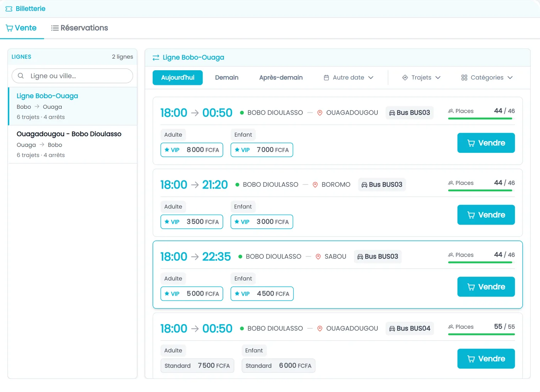This screenshot has width=540, height=392.
Task: Click the places progress bar of the Bus BUS04 trip
Action: (481, 334)
